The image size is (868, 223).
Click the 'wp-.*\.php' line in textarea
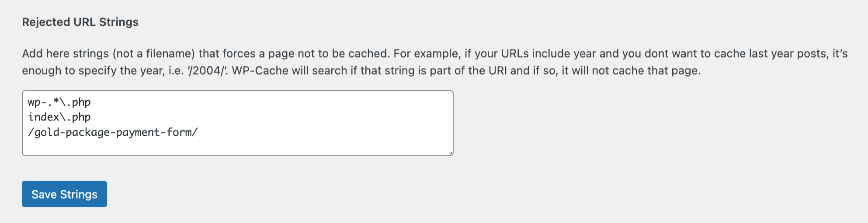[x=59, y=102]
